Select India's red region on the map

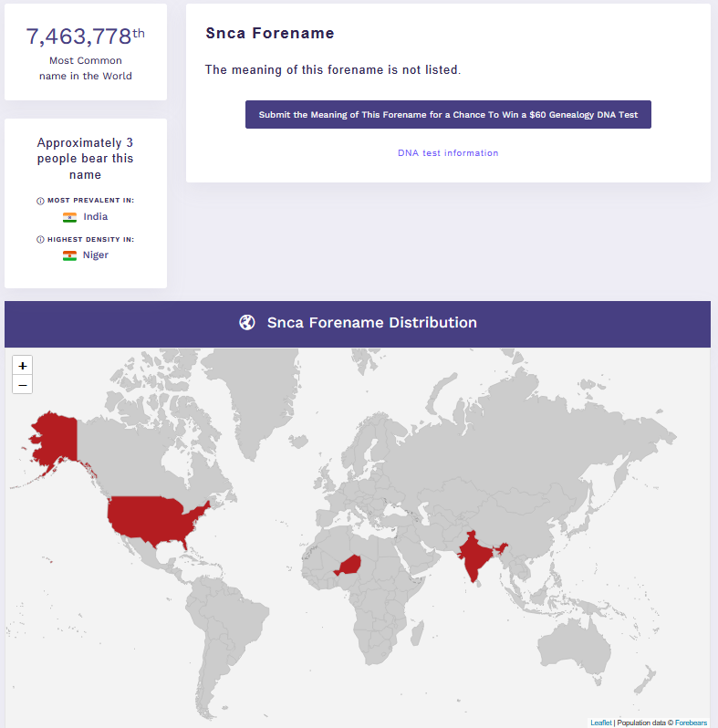[474, 556]
